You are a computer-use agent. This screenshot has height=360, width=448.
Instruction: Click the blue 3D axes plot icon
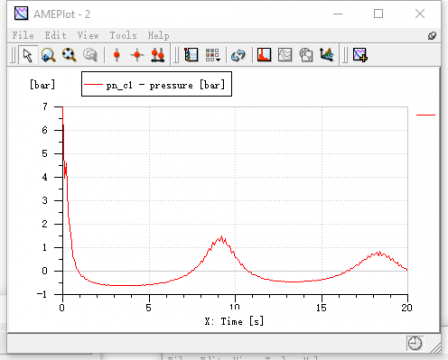point(327,55)
